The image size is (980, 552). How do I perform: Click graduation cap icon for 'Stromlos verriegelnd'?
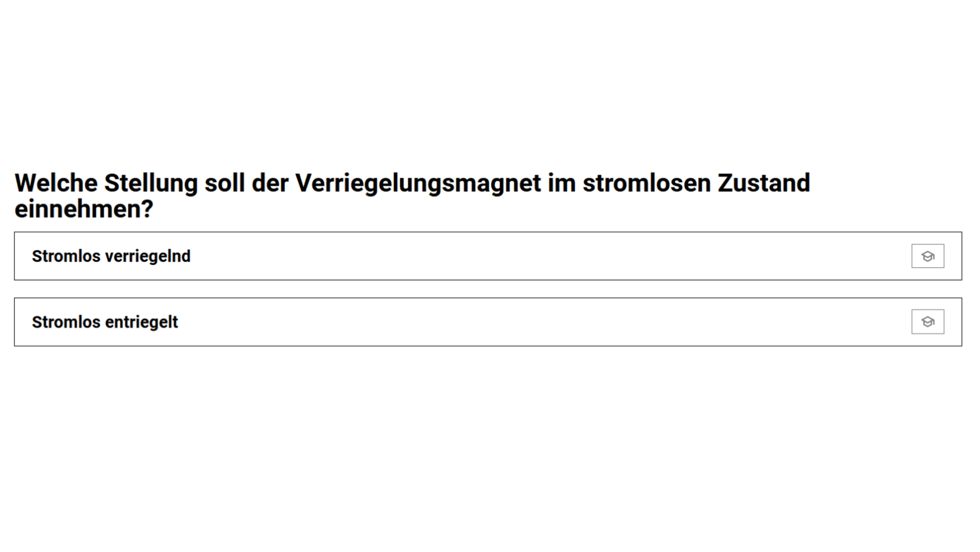pyautogui.click(x=927, y=256)
